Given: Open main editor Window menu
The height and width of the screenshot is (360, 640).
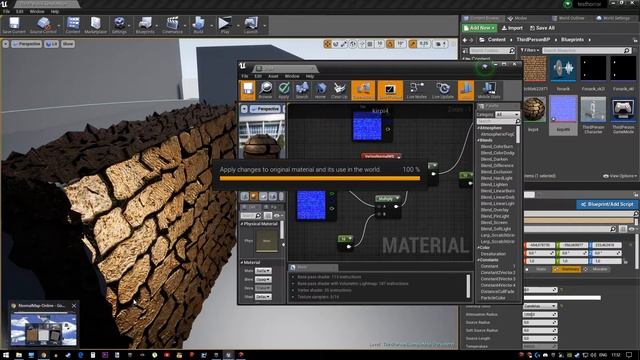Looking at the screenshot, I should coord(37,11).
